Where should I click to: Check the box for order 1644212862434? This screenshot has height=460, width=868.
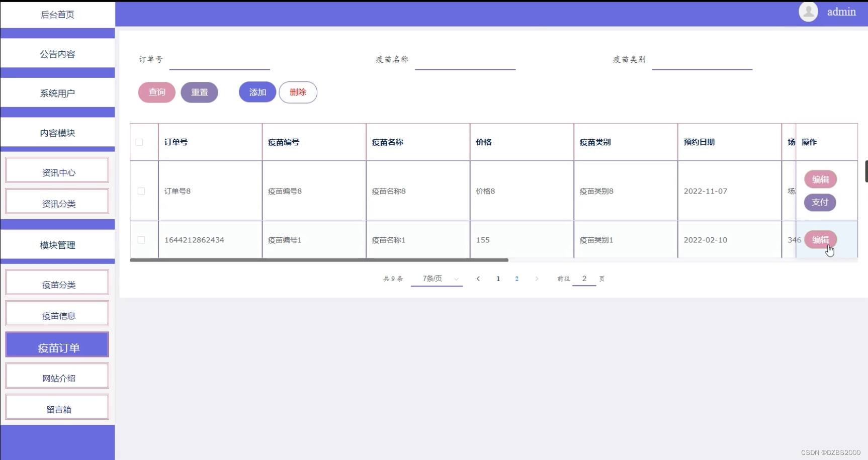(x=141, y=240)
